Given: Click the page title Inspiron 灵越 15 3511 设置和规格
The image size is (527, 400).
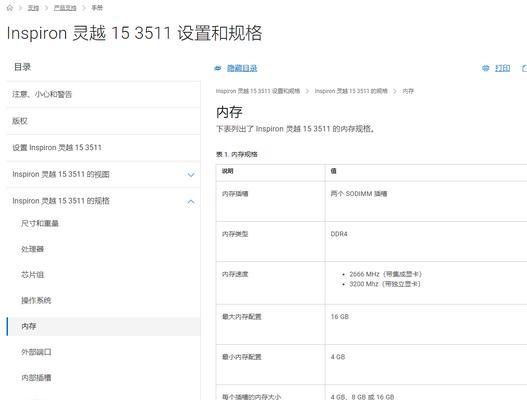Looking at the screenshot, I should [134, 33].
